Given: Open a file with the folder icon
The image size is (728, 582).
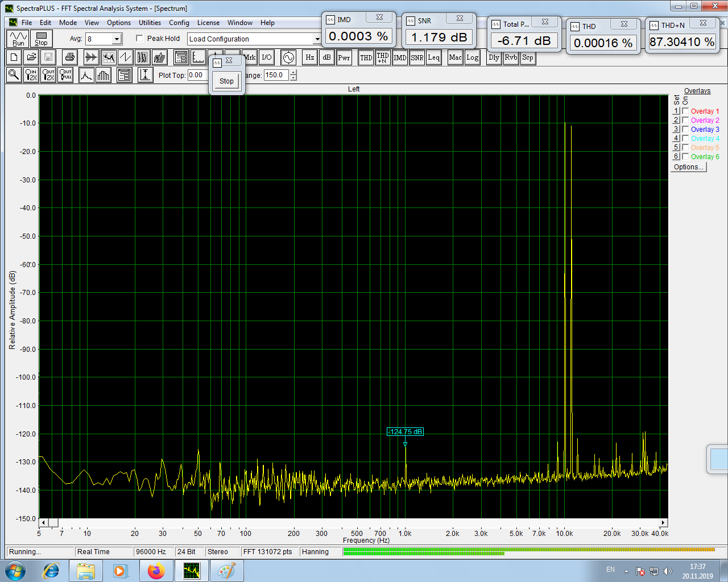Looking at the screenshot, I should click(31, 57).
